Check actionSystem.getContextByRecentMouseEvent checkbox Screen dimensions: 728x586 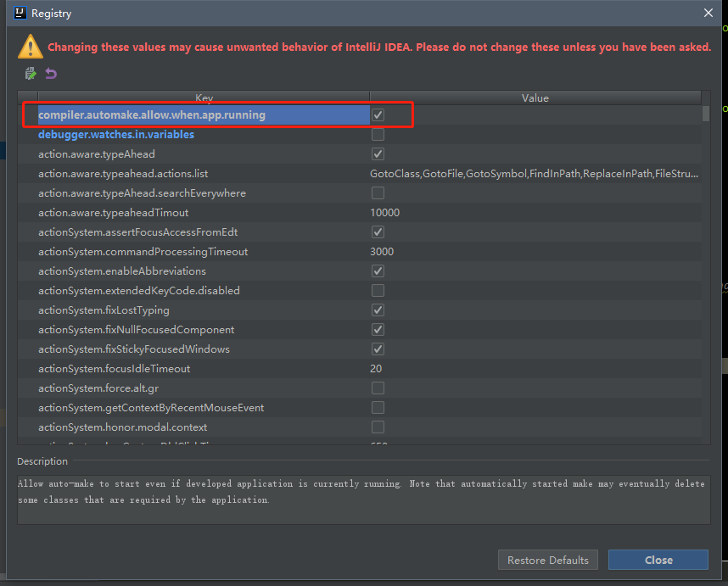[378, 407]
